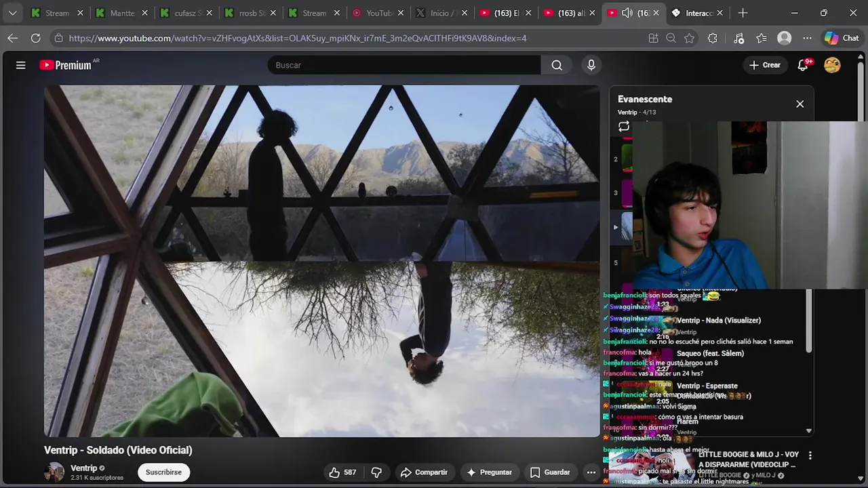Image resolution: width=868 pixels, height=488 pixels.
Task: Add this page to favorites star
Action: point(690,38)
